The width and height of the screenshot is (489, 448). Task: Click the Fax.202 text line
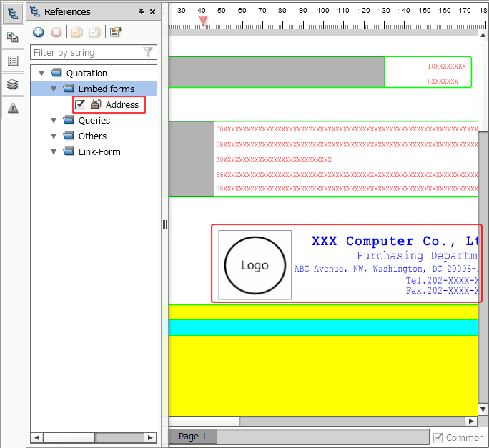point(442,291)
